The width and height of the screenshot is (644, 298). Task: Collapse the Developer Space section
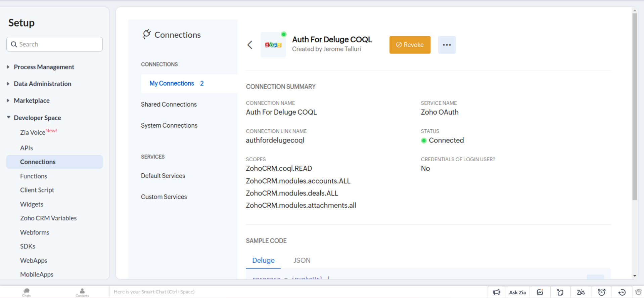point(37,118)
